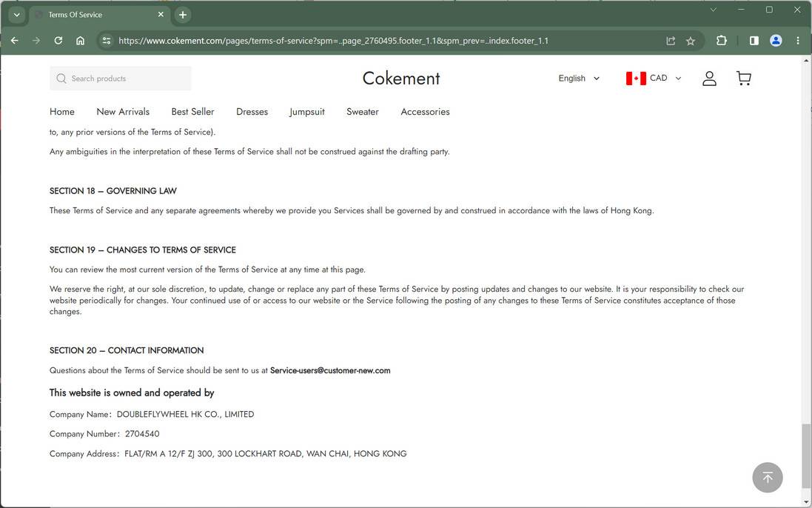Open the shopping cart
The image size is (812, 508).
coord(743,78)
